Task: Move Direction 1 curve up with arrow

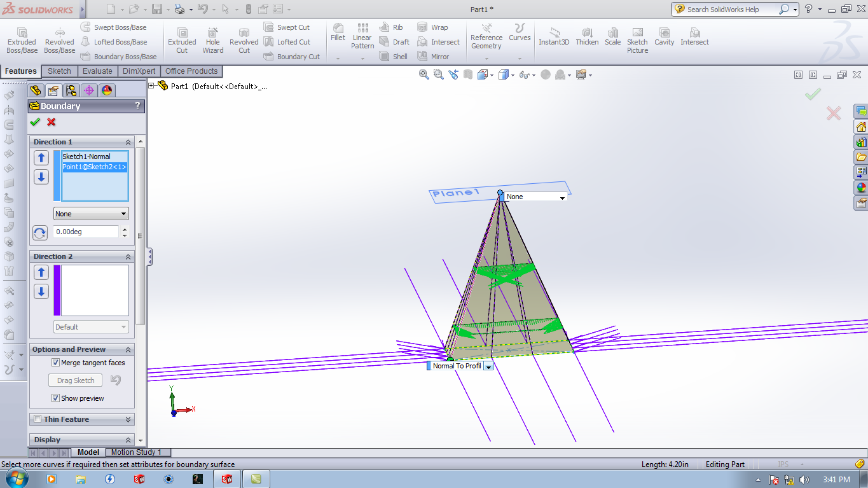Action: coord(41,158)
